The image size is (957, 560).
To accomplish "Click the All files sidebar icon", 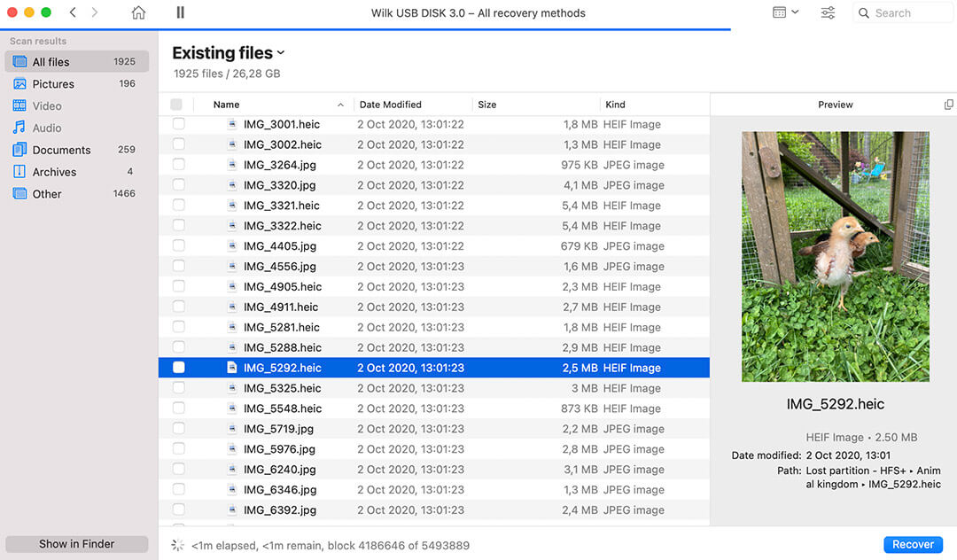I will tap(19, 62).
